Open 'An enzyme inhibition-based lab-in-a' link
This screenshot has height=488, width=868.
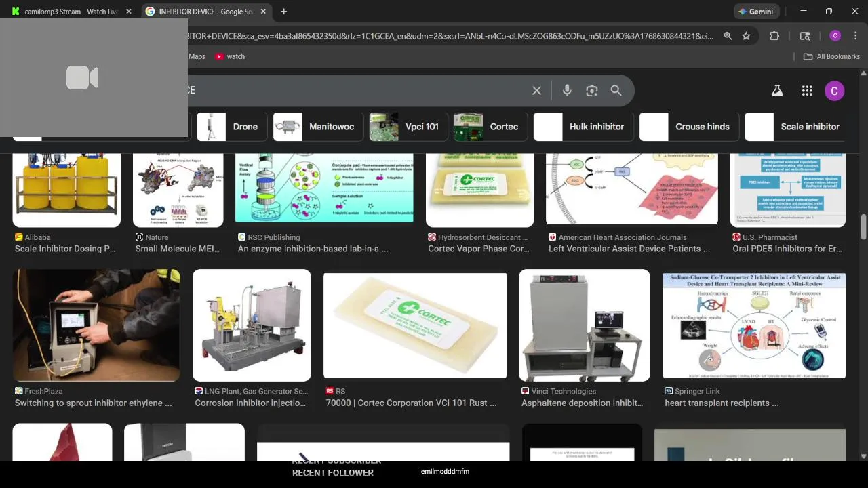tap(313, 249)
